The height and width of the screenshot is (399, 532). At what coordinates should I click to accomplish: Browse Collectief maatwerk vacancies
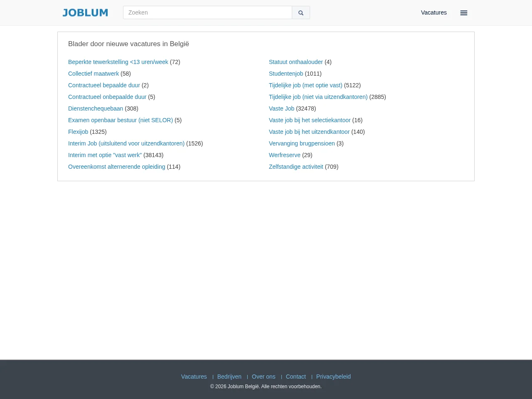click(94, 74)
